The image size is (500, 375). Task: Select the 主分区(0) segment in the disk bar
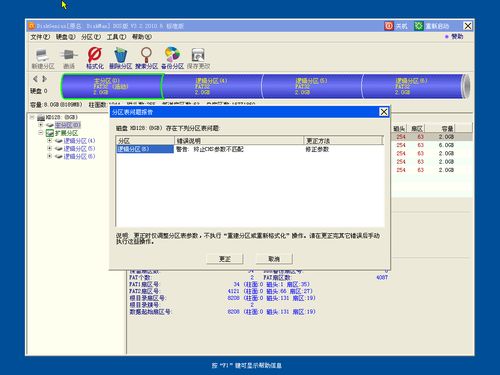[x=112, y=86]
